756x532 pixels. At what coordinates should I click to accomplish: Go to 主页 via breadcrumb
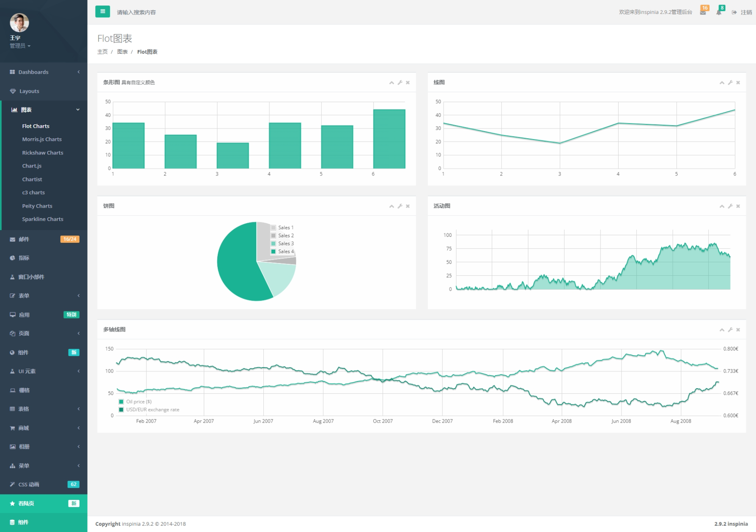[x=102, y=52]
